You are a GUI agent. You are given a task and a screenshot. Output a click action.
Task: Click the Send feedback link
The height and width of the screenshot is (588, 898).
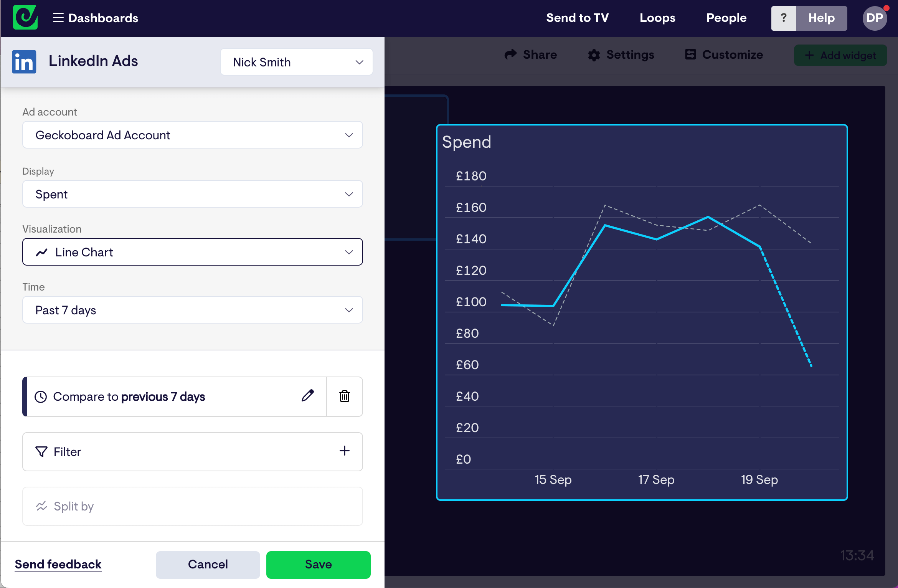click(x=58, y=564)
